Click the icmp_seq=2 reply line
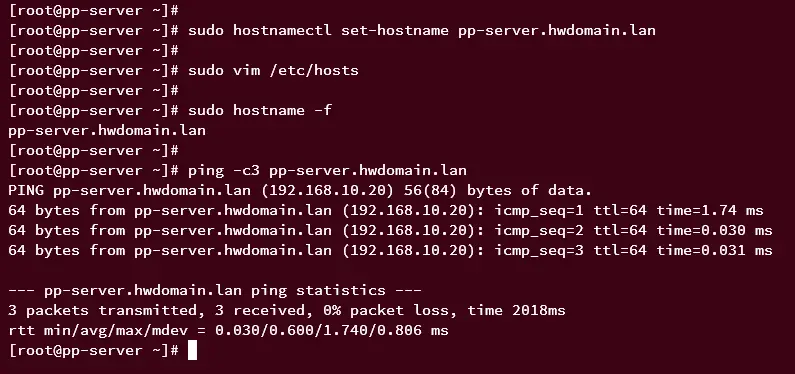Image resolution: width=795 pixels, height=374 pixels. [390, 231]
